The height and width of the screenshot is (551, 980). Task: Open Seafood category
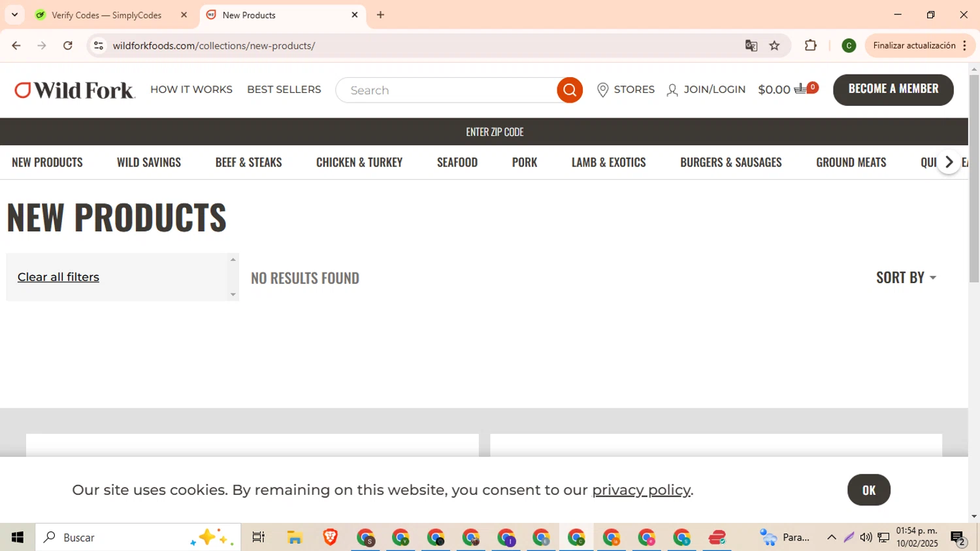pyautogui.click(x=457, y=162)
